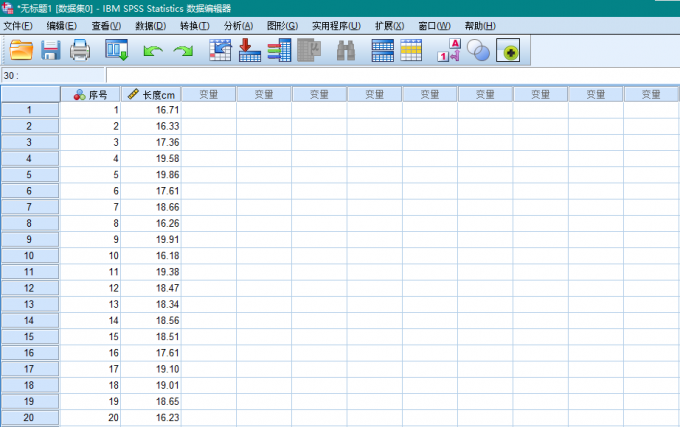
Task: Select row header number 10
Action: (29, 255)
